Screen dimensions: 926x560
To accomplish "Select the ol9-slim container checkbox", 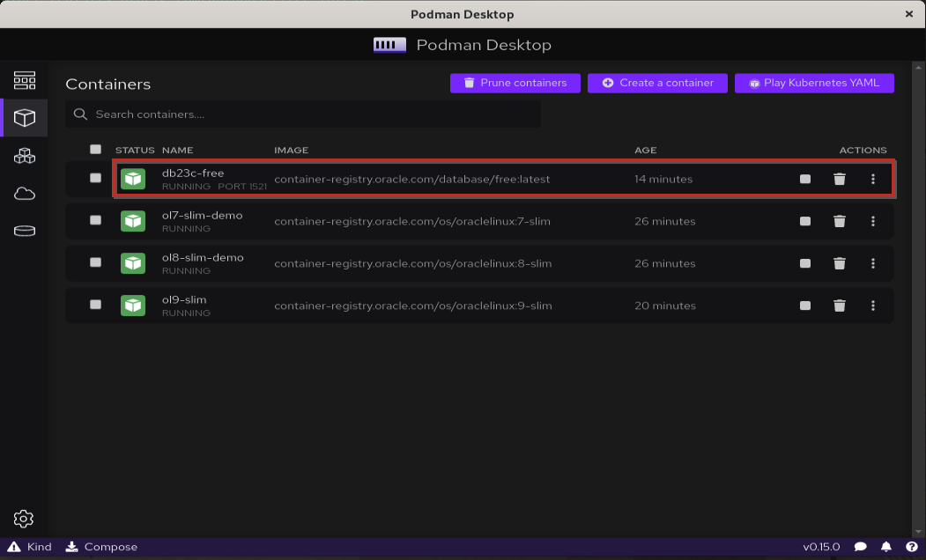I will pyautogui.click(x=95, y=306).
